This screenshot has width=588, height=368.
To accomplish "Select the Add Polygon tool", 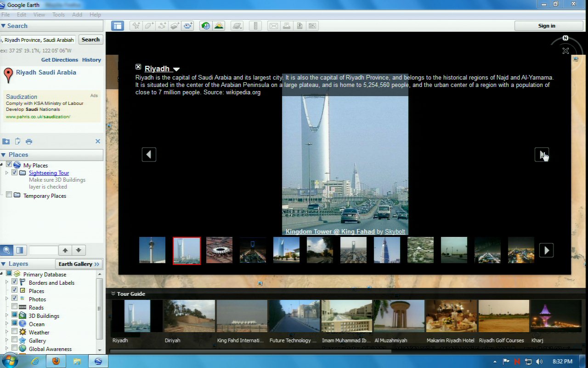I will click(x=149, y=26).
